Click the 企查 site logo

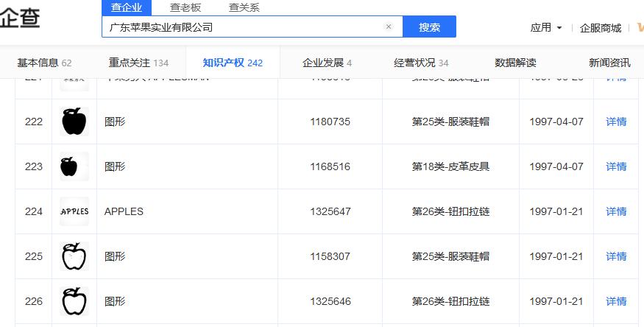point(20,18)
